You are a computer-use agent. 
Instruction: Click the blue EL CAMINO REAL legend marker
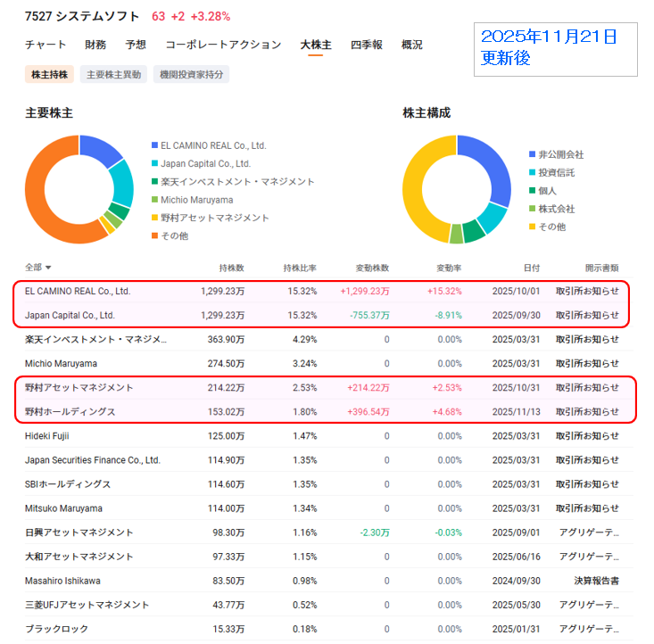154,145
